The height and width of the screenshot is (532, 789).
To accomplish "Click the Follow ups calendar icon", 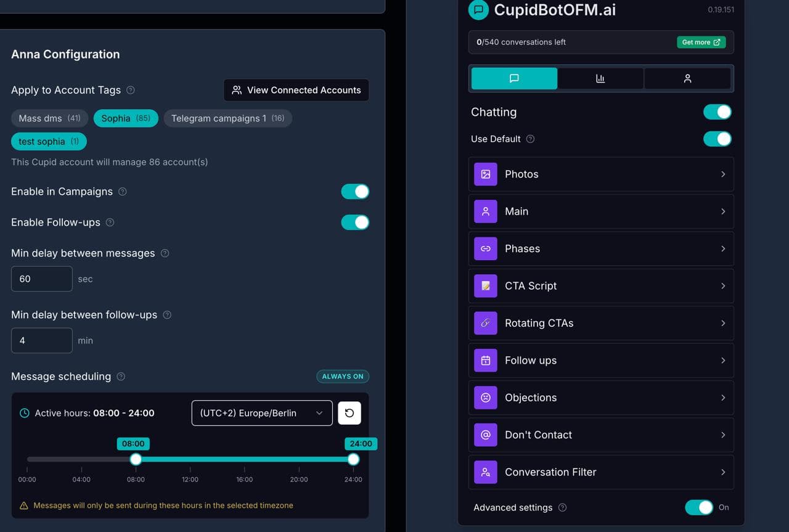I will click(x=486, y=361).
